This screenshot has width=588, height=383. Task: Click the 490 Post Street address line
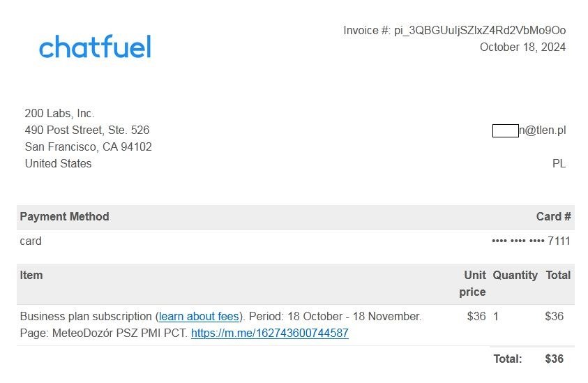87,130
